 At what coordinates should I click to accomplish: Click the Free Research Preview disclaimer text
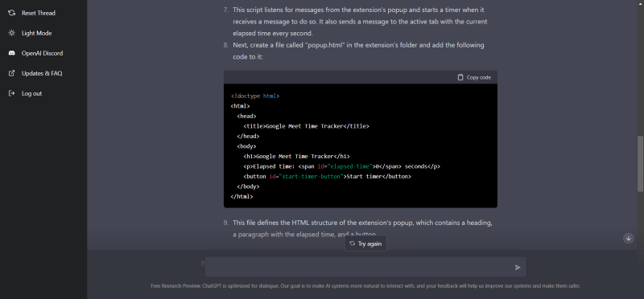[365, 286]
